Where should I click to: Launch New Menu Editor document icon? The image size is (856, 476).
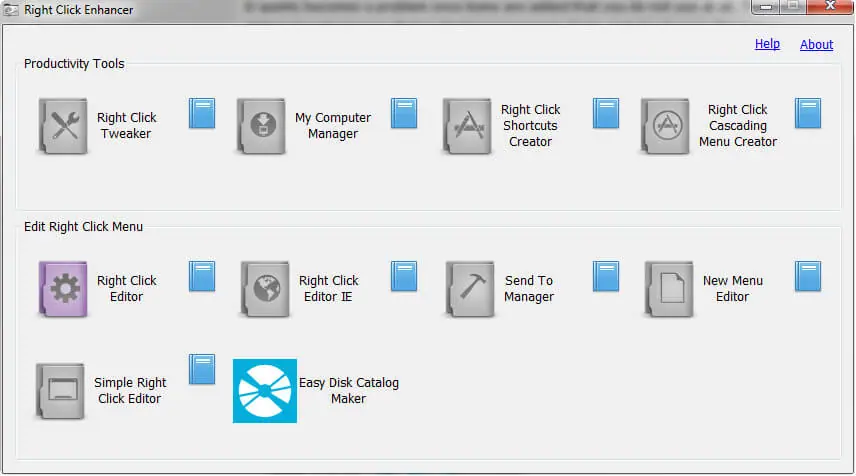(669, 289)
